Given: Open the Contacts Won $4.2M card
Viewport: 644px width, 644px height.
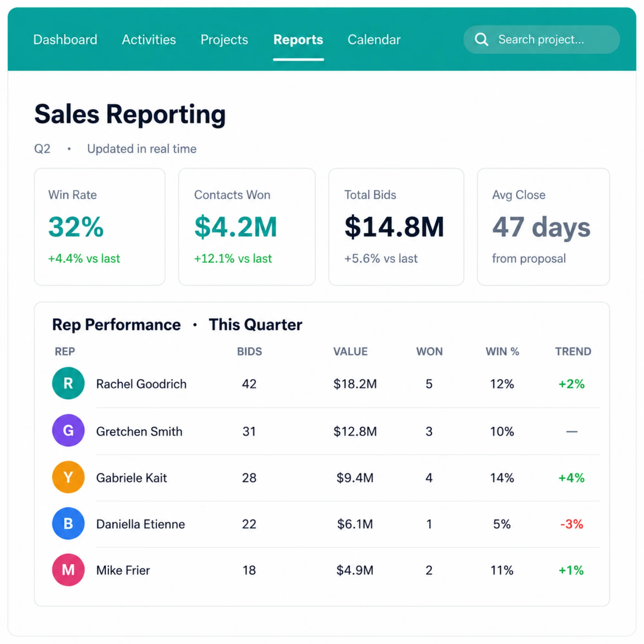Looking at the screenshot, I should [x=247, y=227].
